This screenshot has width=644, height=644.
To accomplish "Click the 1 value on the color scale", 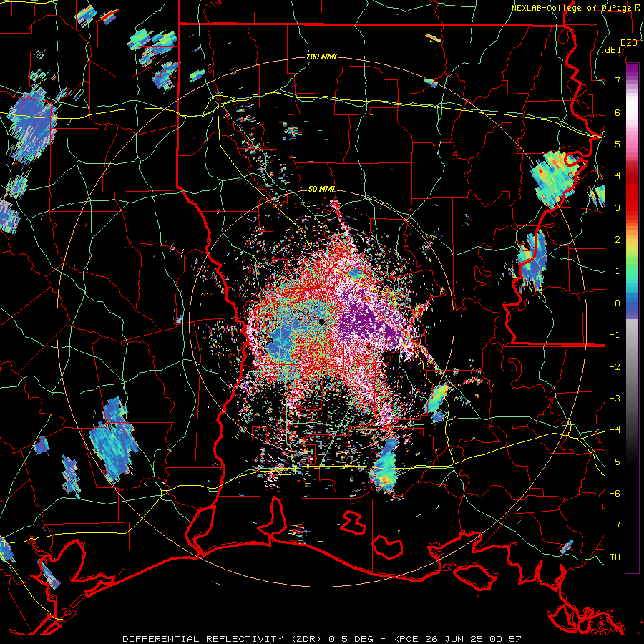I will pos(618,271).
